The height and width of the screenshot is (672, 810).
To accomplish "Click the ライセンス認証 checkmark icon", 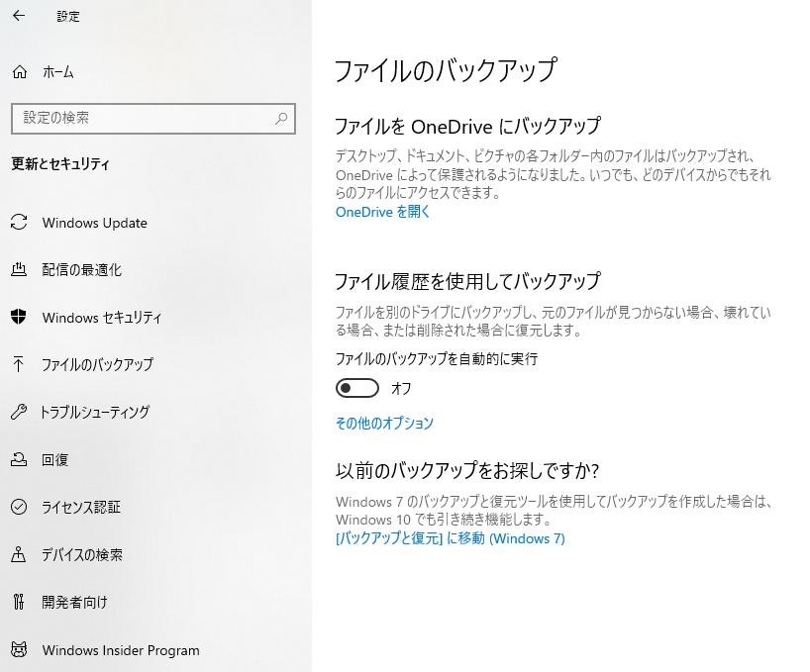I will click(19, 507).
